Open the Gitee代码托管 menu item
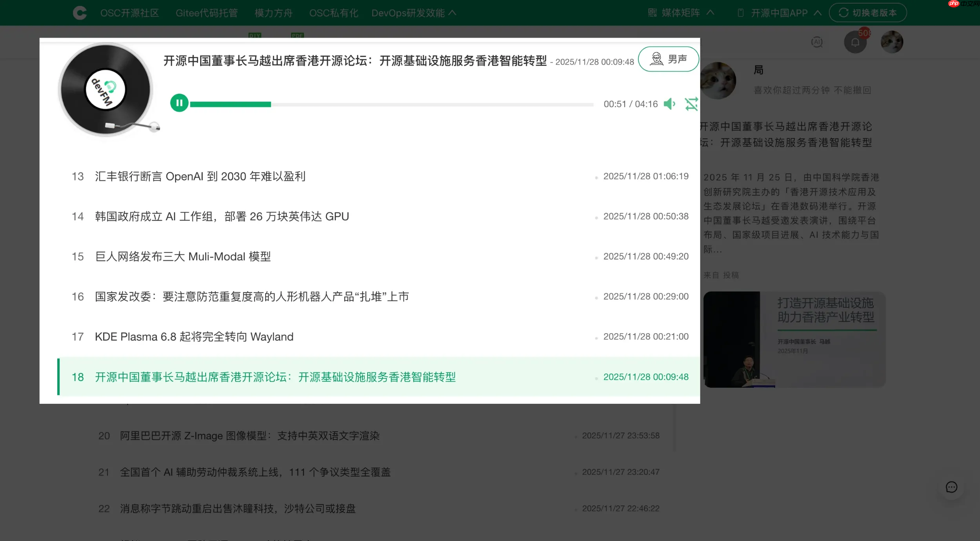This screenshot has width=980, height=541. (x=208, y=13)
